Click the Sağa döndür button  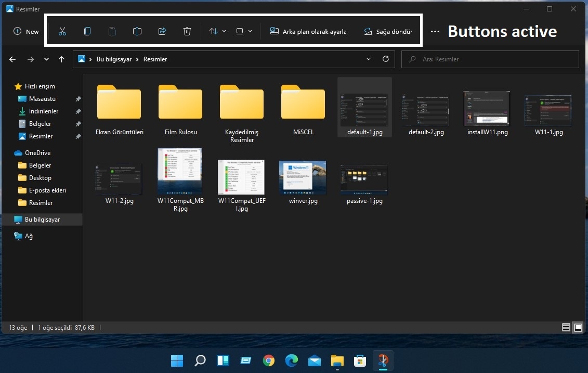(388, 31)
